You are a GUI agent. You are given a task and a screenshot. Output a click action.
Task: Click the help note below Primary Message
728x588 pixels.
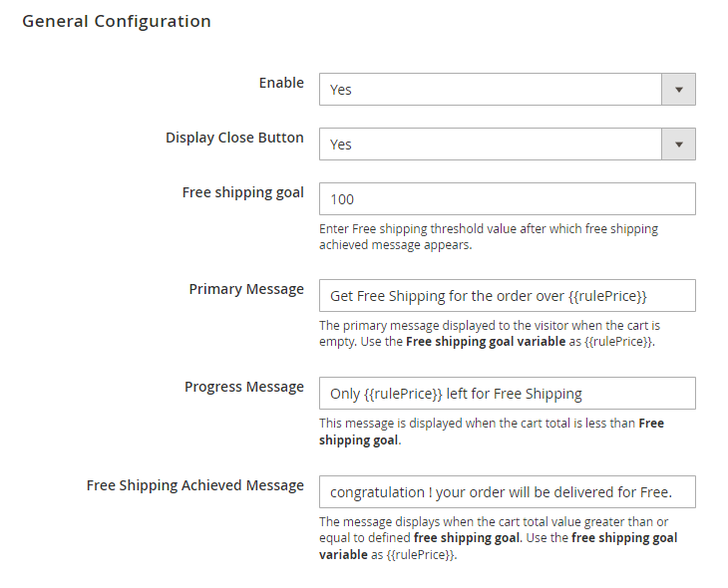tap(489, 334)
